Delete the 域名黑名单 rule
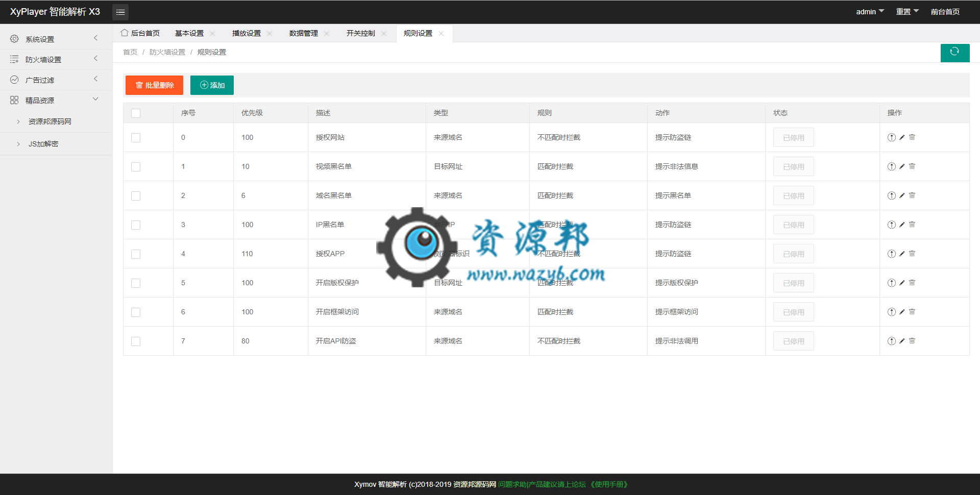Viewport: 980px width, 495px height. tap(912, 195)
